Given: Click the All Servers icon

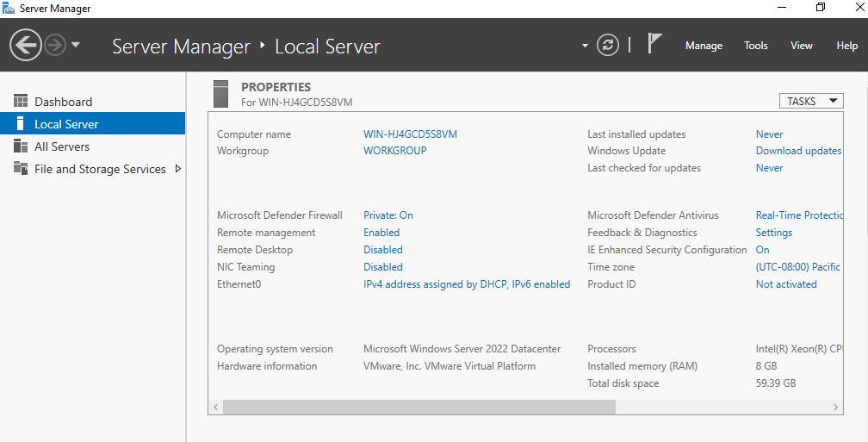Looking at the screenshot, I should point(21,146).
